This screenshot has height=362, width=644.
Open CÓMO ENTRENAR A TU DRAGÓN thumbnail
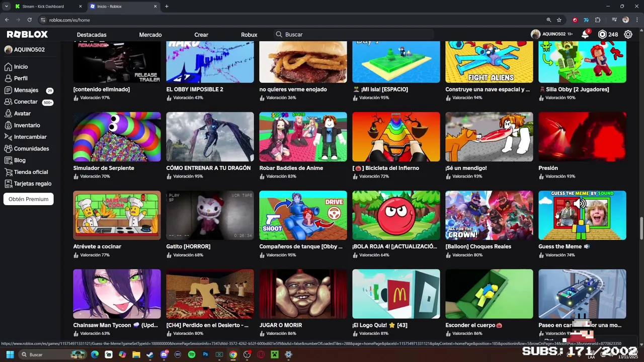210,137
